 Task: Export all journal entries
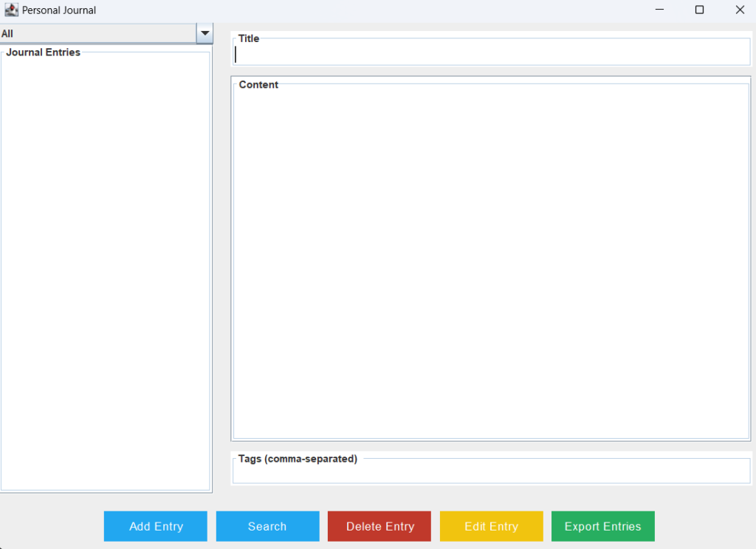click(602, 526)
